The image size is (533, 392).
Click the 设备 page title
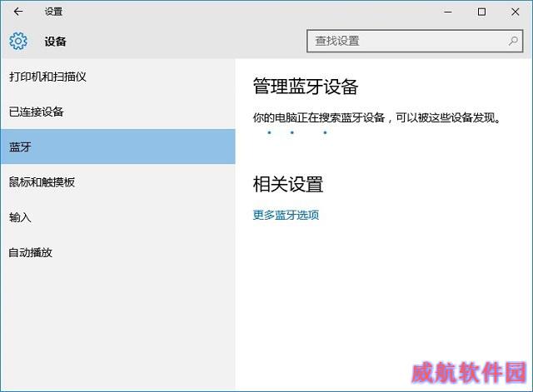click(x=55, y=42)
